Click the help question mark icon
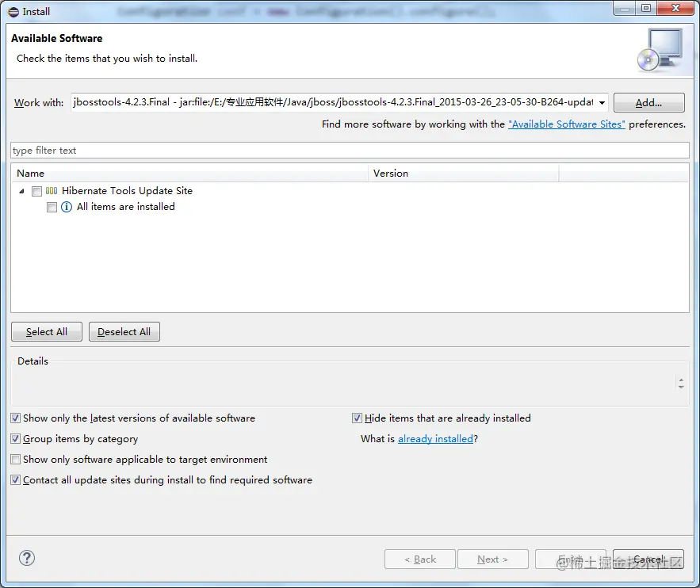Image resolution: width=700 pixels, height=588 pixels. [x=26, y=558]
